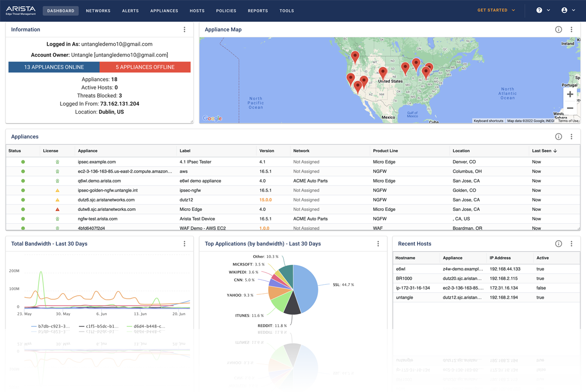Open the help chevron dropdown
This screenshot has height=392, width=586.
(x=549, y=10)
